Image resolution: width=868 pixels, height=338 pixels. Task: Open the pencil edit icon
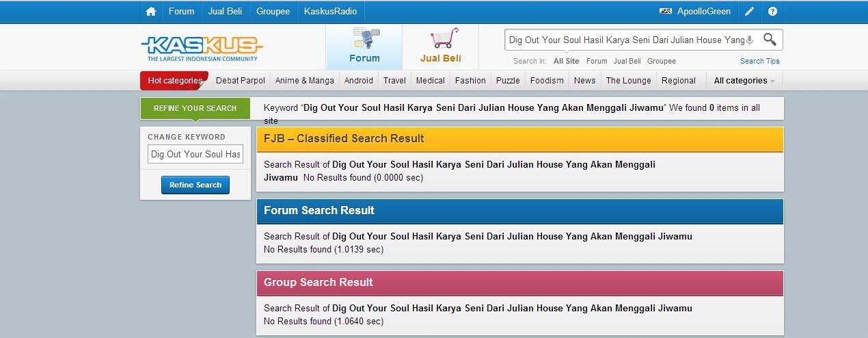750,12
